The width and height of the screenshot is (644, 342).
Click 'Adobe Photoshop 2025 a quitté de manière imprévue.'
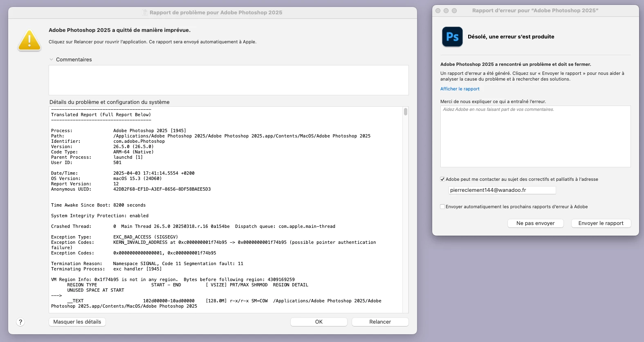[119, 30]
